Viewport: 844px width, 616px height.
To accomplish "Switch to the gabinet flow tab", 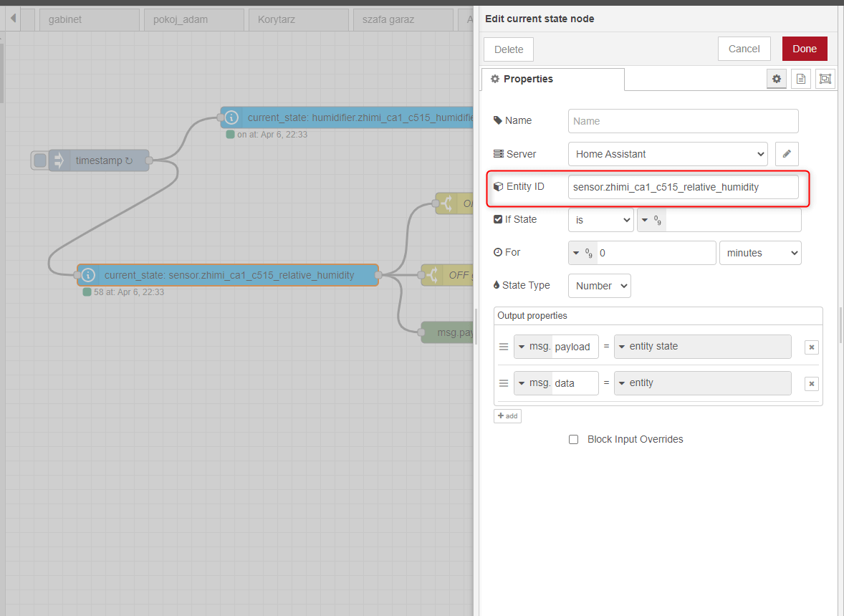I will 89,19.
